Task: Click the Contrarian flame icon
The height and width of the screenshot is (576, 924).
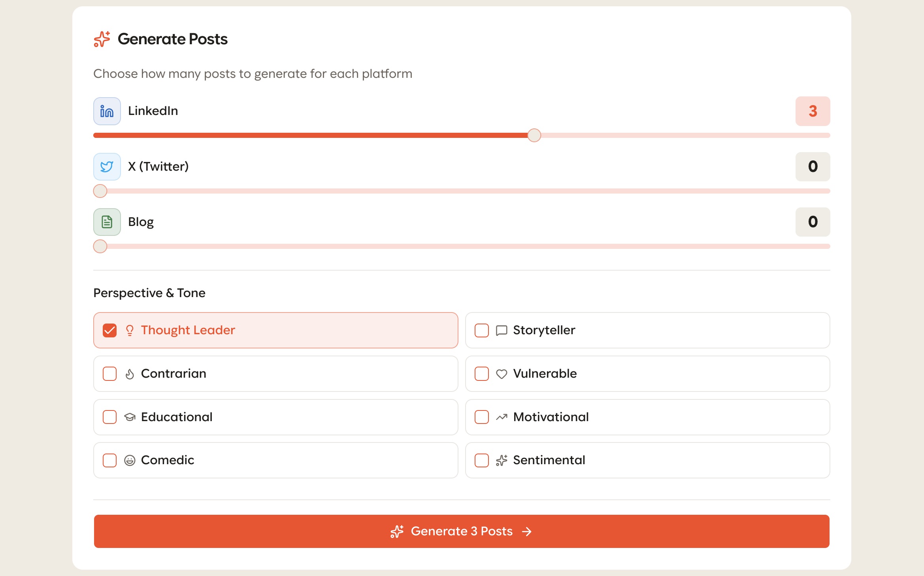Action: pyautogui.click(x=130, y=374)
